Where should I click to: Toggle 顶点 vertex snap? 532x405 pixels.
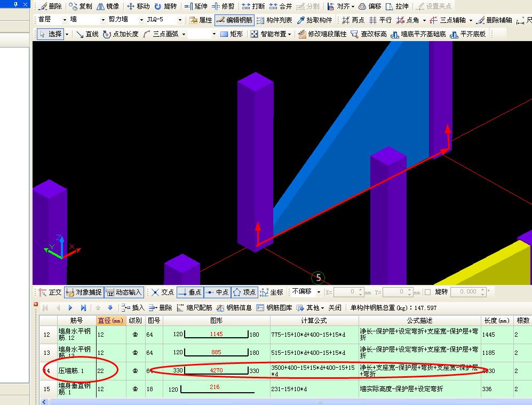pos(244,292)
